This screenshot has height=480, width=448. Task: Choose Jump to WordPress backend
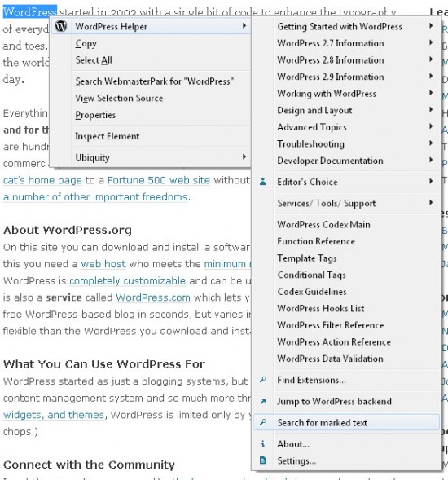[x=346, y=401]
